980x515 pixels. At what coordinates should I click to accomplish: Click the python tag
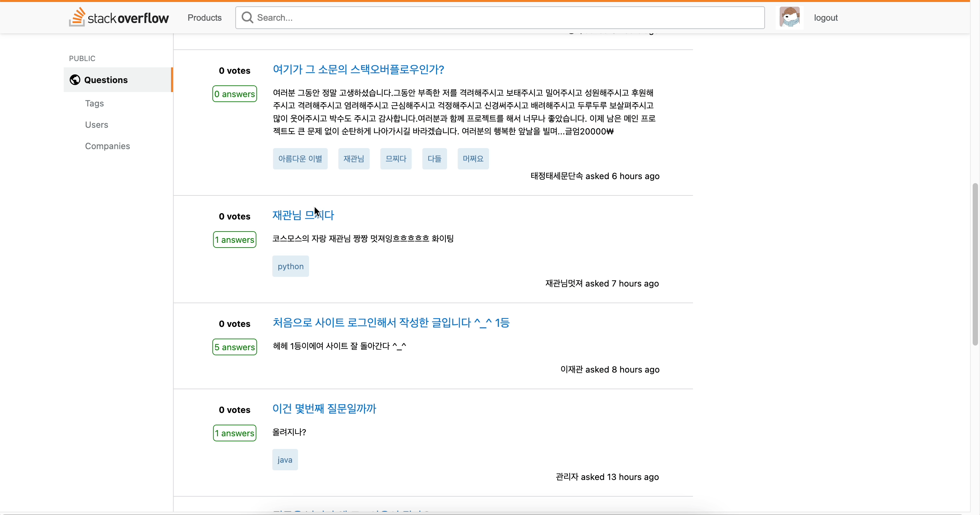pos(291,267)
